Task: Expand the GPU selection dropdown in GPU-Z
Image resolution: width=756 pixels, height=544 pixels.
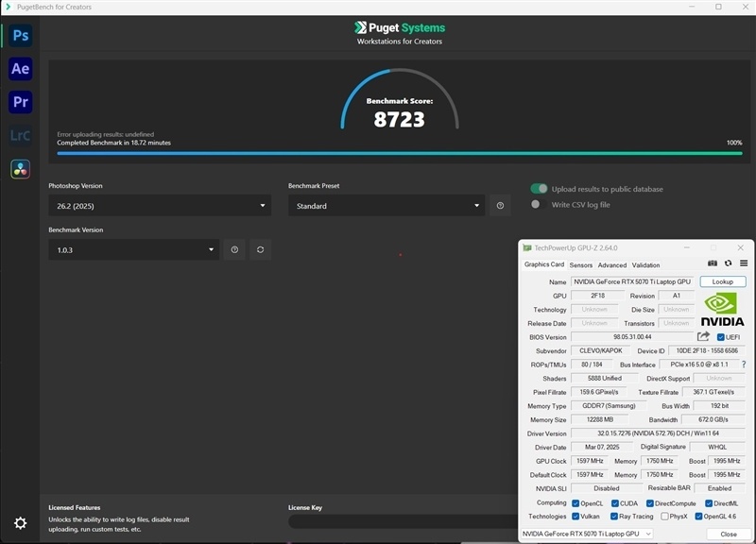Action: tap(587, 534)
